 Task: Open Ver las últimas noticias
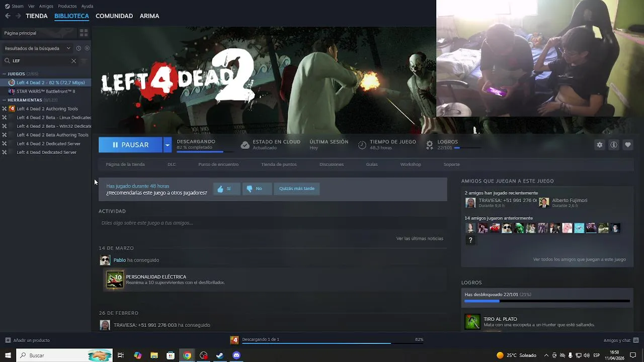[x=420, y=238]
